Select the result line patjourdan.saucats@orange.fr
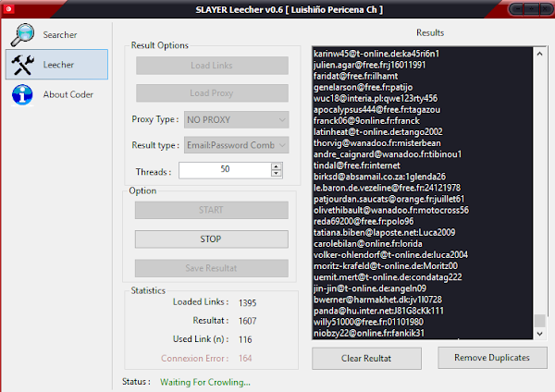 pos(389,199)
